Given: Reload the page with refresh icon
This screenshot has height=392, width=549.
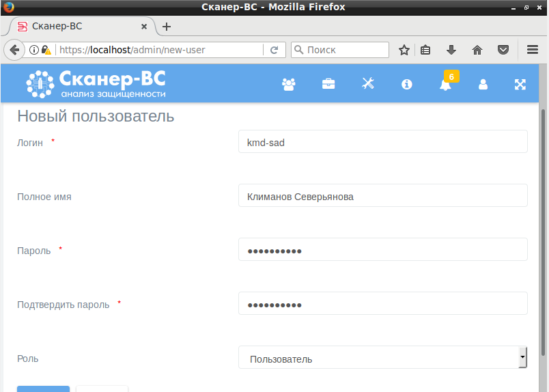Looking at the screenshot, I should pos(274,50).
